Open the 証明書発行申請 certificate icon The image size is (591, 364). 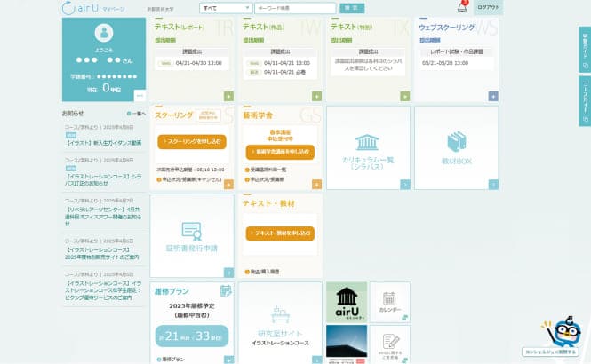[x=192, y=231]
